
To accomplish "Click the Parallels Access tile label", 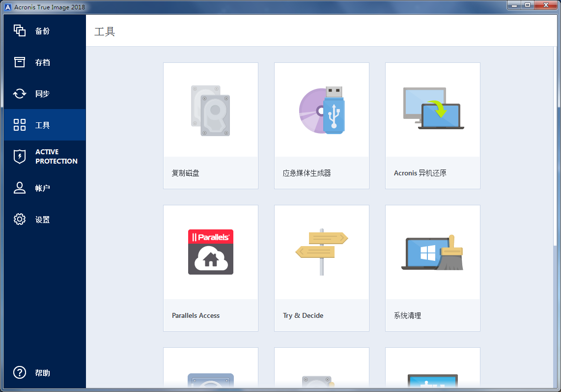I will 196,315.
